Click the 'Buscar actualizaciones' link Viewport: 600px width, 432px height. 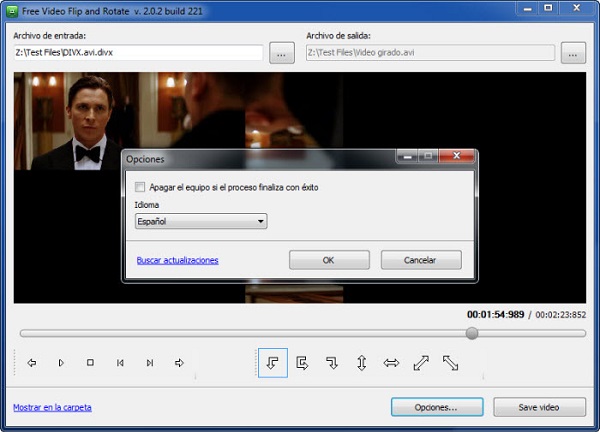178,260
